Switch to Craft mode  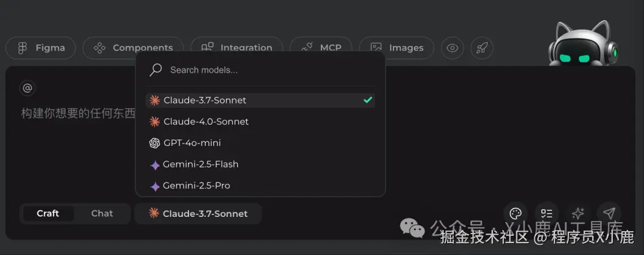tap(48, 213)
